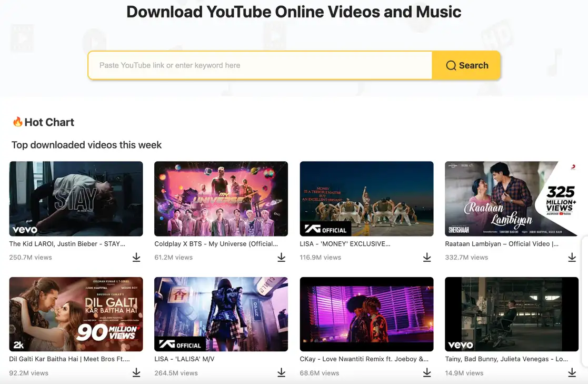This screenshot has height=384, width=588.
Task: Click 'Download YouTube Online Videos and Music' heading
Action: click(294, 12)
